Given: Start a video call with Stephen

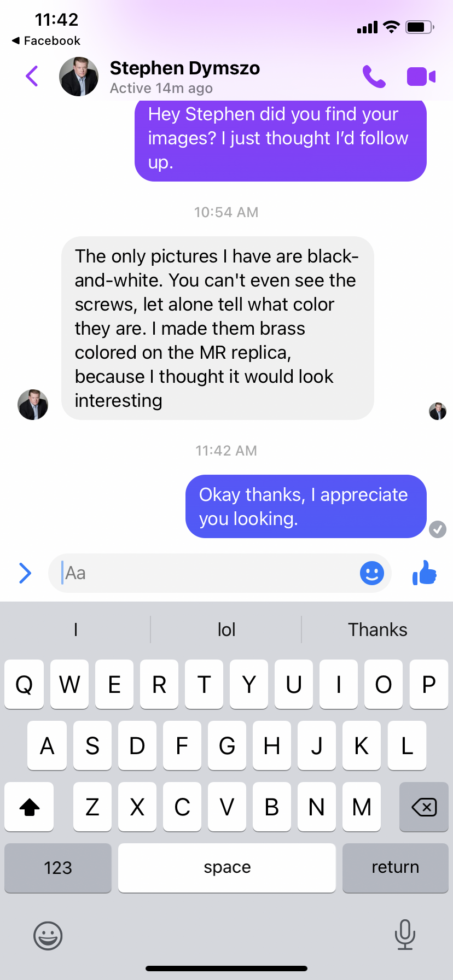Looking at the screenshot, I should (421, 77).
